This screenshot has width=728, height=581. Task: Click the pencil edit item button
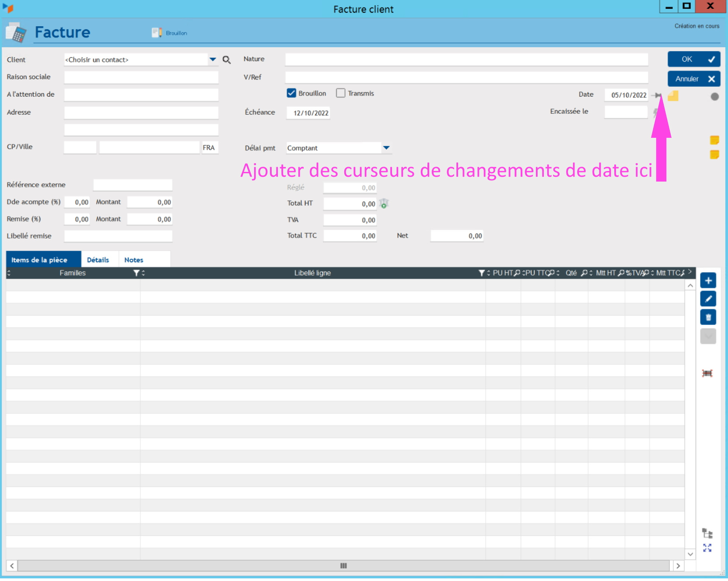708,299
